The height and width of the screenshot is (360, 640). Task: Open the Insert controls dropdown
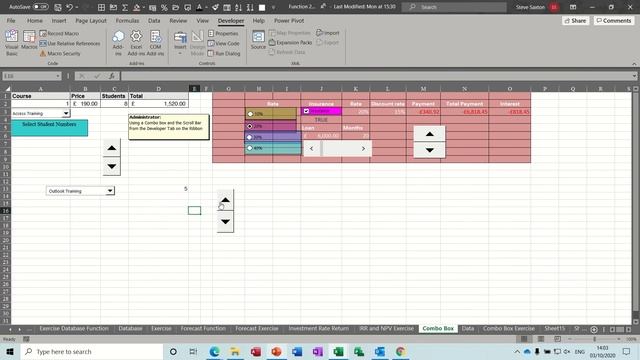(180, 42)
